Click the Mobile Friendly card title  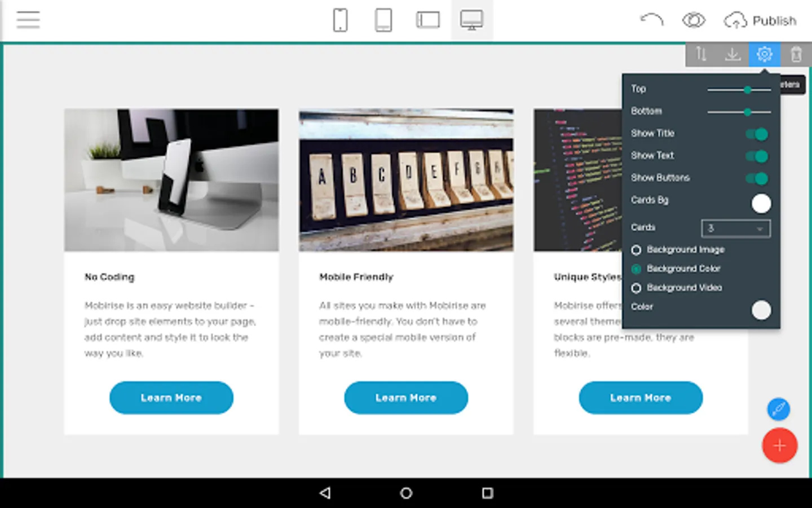pos(356,277)
